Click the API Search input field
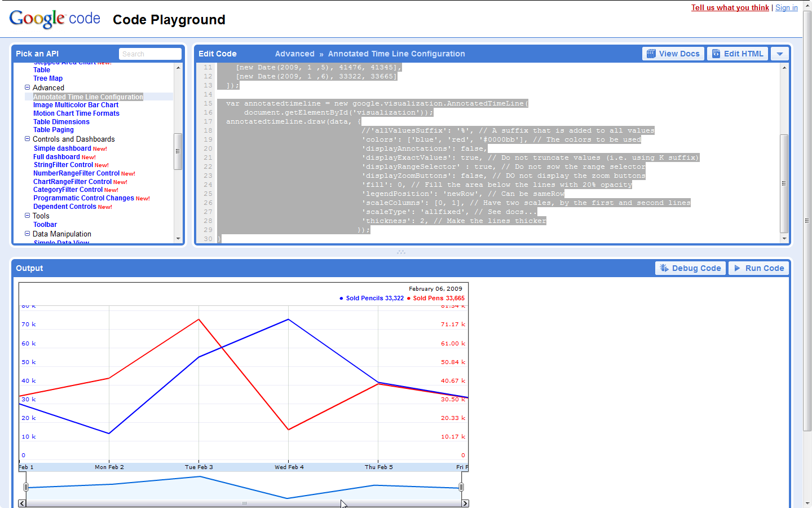 pyautogui.click(x=150, y=54)
